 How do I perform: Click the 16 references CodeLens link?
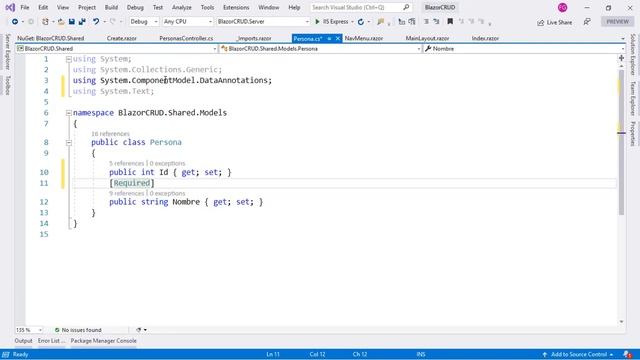tap(110, 134)
